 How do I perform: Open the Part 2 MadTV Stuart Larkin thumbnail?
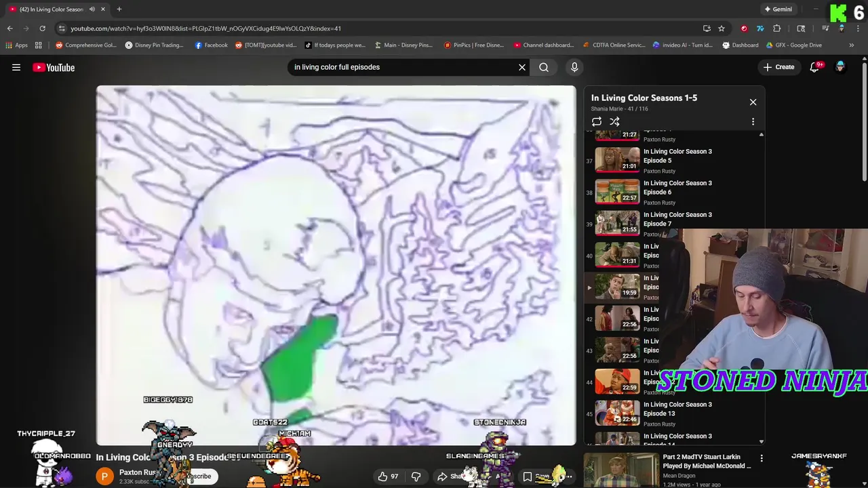(x=620, y=470)
